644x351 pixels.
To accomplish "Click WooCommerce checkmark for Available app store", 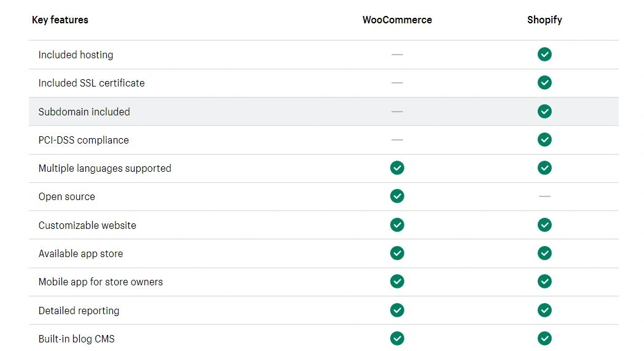I will 397,253.
